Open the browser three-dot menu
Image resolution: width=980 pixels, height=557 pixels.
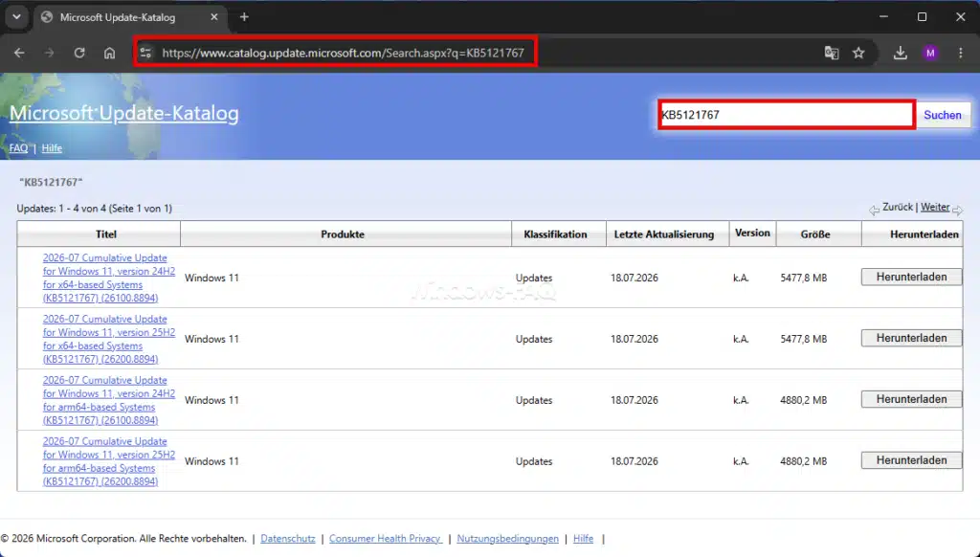[961, 54]
